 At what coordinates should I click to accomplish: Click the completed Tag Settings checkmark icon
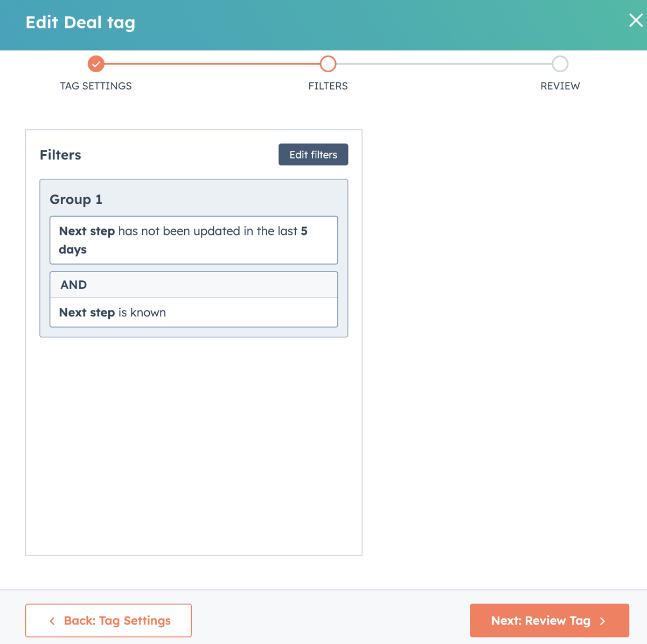click(x=96, y=64)
